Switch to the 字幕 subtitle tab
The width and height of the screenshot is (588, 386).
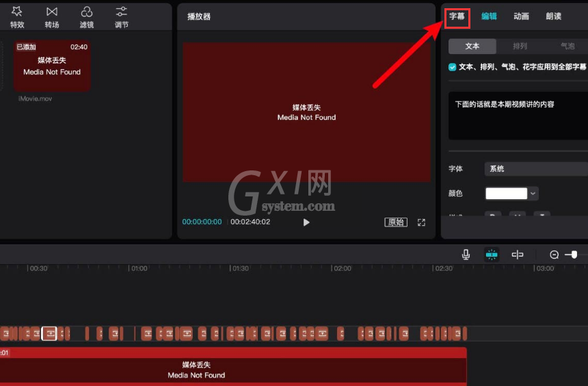pos(457,16)
